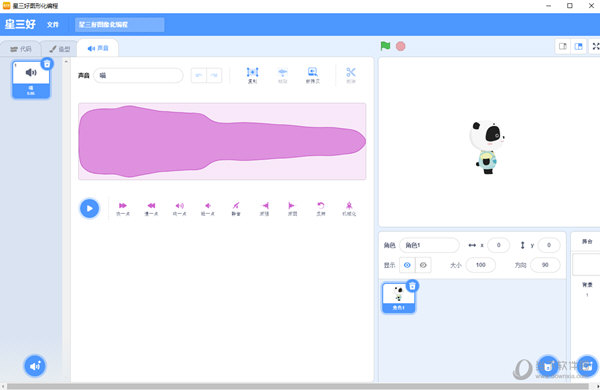Apply the Reverse effect to the sound
Image resolution: width=600 pixels, height=390 pixels.
(321, 209)
